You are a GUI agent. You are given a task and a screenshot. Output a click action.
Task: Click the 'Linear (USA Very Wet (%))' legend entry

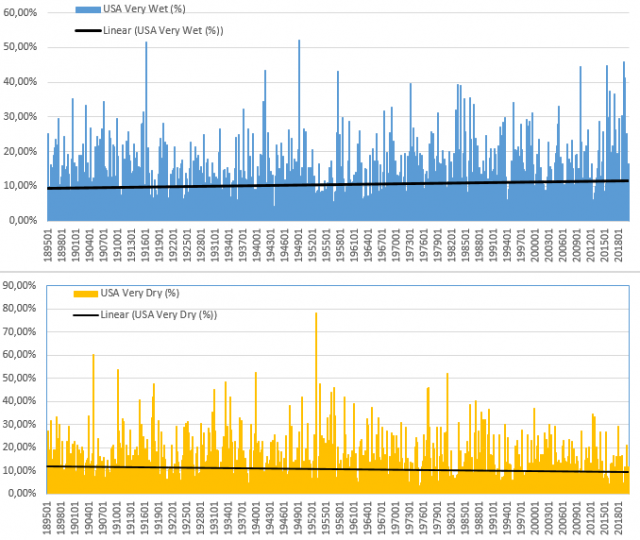point(164,30)
